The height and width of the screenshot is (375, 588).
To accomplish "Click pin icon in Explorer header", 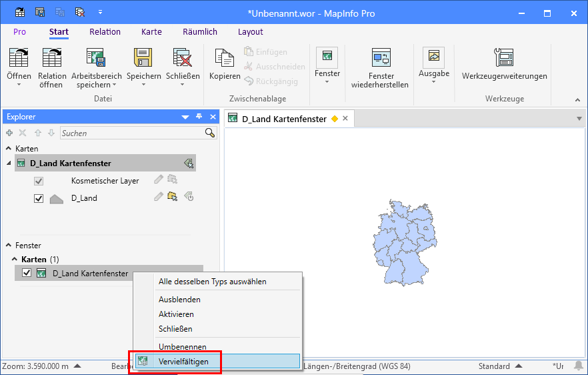I will pyautogui.click(x=199, y=117).
